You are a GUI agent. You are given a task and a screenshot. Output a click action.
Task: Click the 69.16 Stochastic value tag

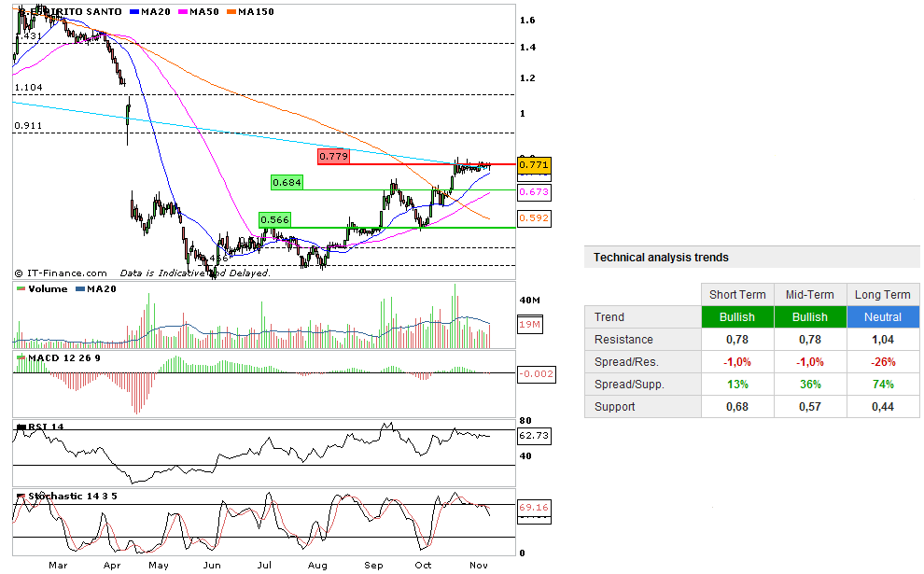click(534, 508)
